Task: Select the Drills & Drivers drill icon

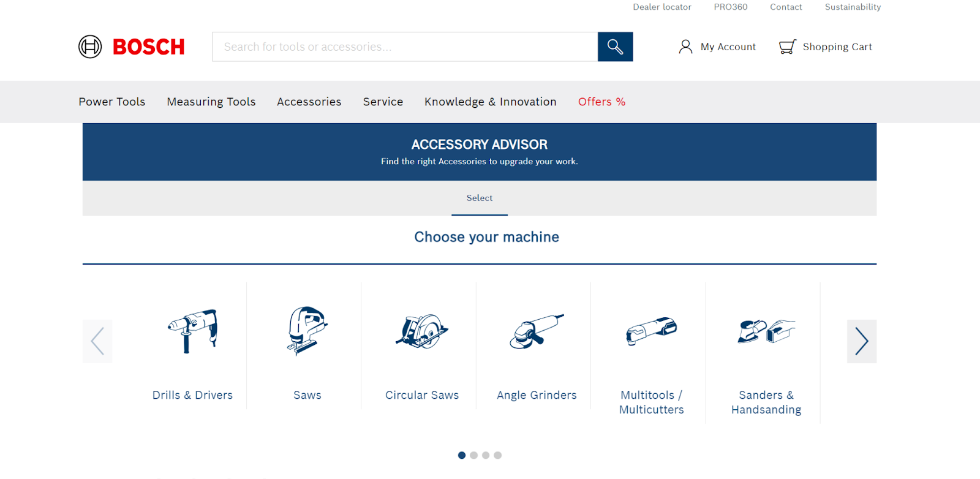Action: pos(193,331)
